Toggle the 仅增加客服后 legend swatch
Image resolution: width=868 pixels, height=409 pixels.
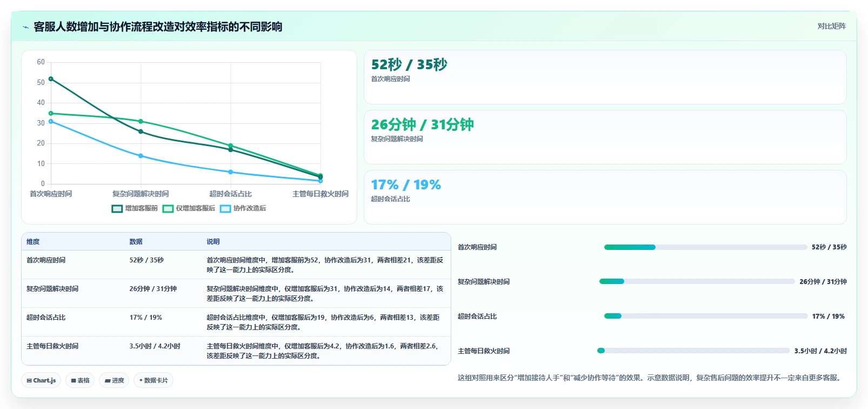[x=168, y=208]
